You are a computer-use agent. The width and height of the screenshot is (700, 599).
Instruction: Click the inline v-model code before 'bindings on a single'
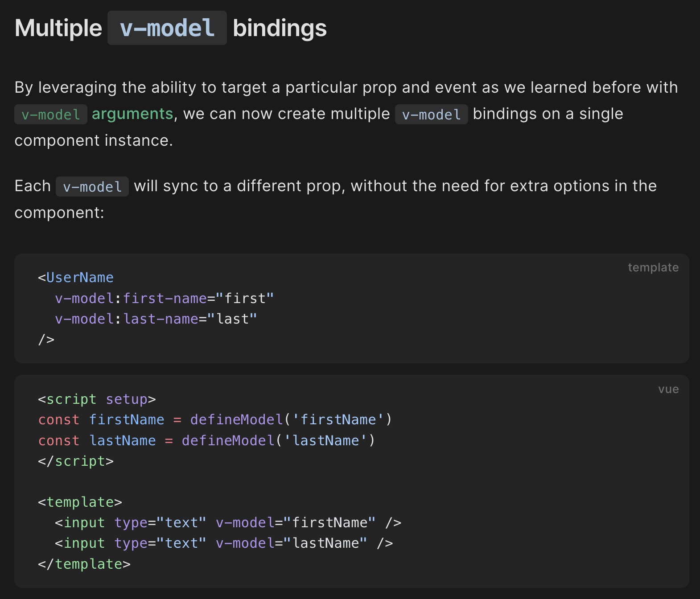pyautogui.click(x=432, y=115)
